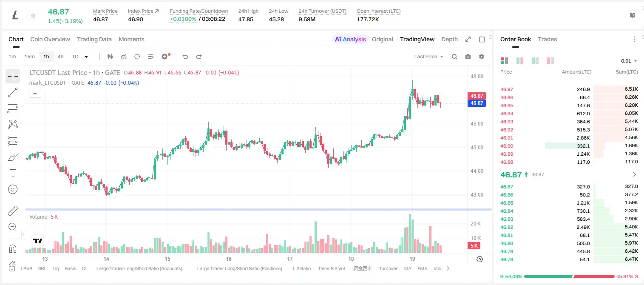Open the Last Price dropdown
This screenshot has height=285, width=644.
click(x=428, y=57)
